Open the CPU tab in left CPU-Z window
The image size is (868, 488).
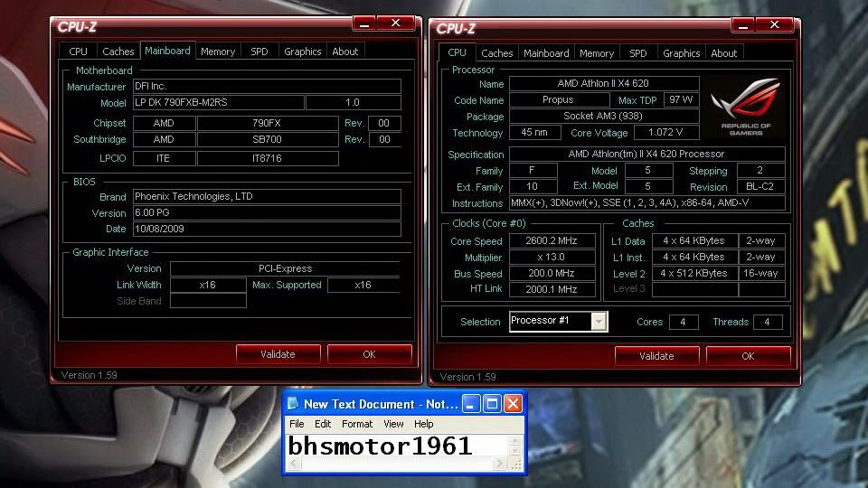point(78,52)
